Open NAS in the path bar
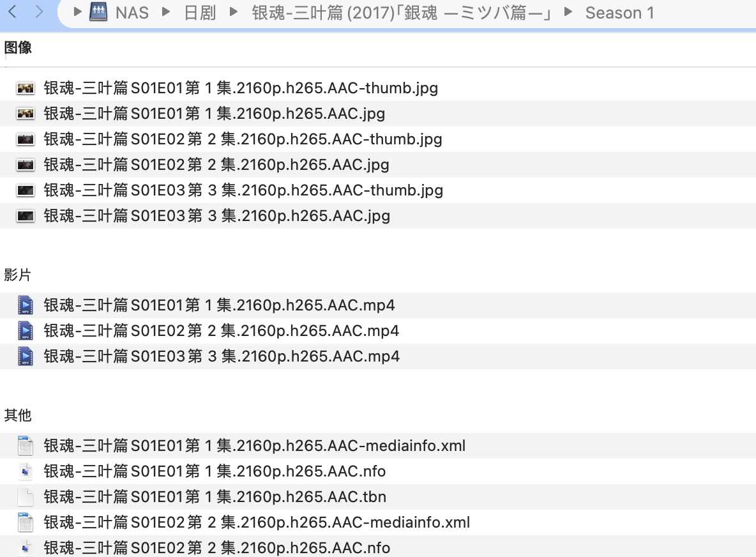 point(132,13)
